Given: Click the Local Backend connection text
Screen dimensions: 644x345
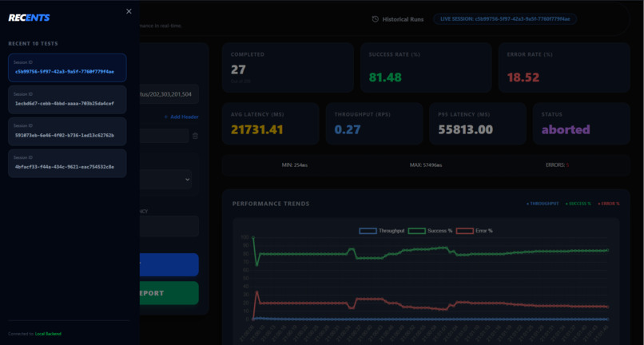Looking at the screenshot, I should (48, 334).
